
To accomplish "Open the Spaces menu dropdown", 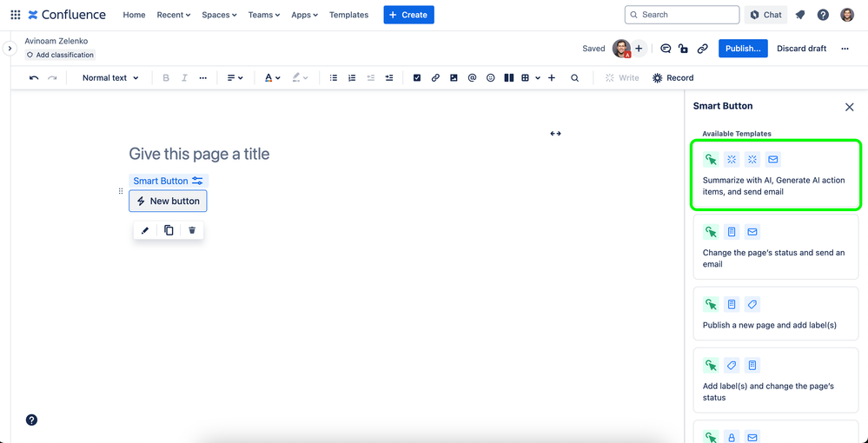I will tap(219, 15).
